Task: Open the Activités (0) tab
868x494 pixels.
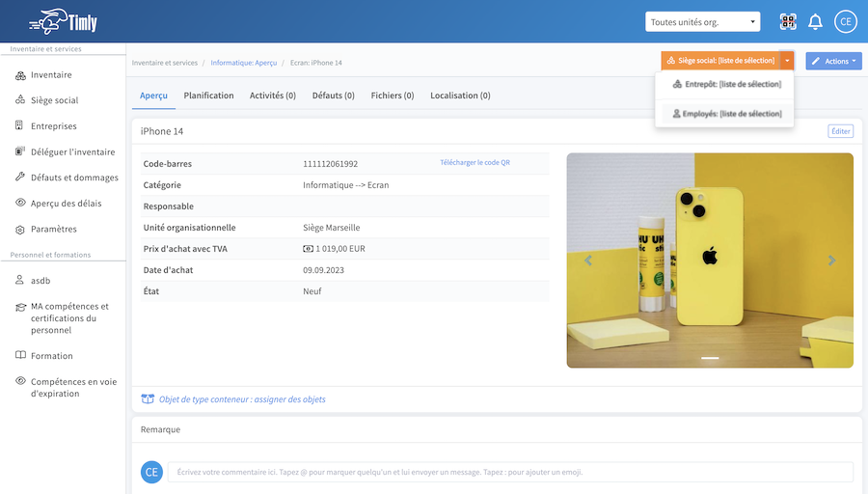Action: pos(272,96)
